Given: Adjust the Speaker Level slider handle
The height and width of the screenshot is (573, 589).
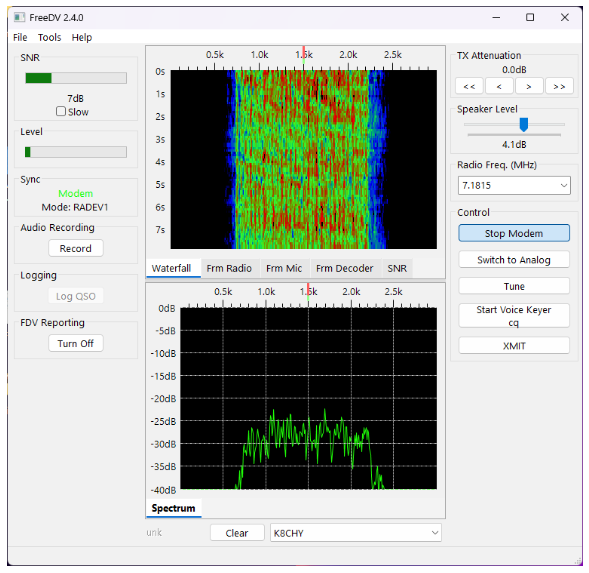Looking at the screenshot, I should click(x=524, y=124).
